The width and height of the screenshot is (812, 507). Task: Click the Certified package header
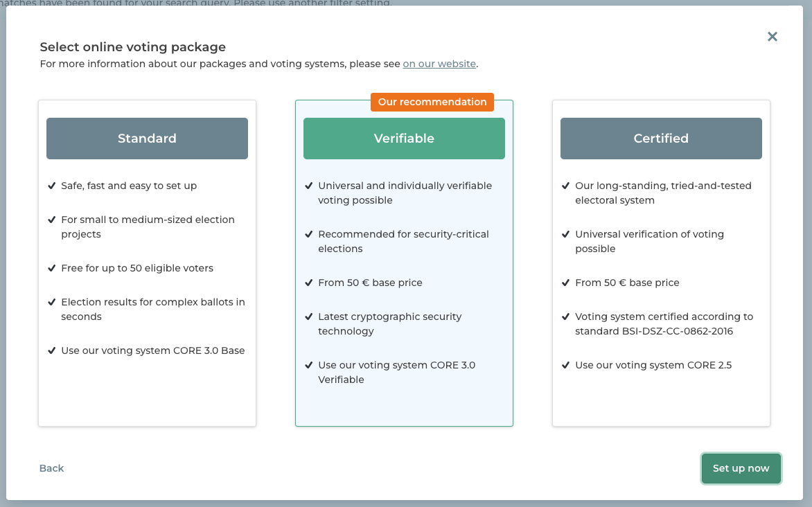click(x=661, y=138)
